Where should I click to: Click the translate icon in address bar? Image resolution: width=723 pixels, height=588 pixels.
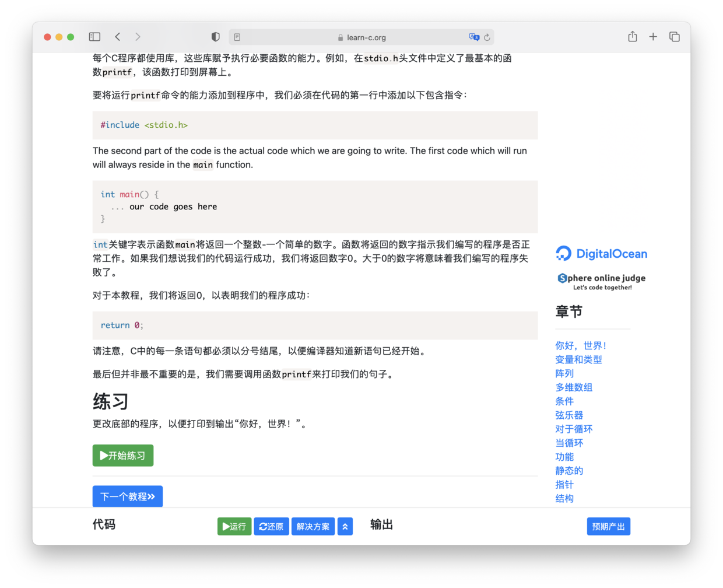(474, 37)
